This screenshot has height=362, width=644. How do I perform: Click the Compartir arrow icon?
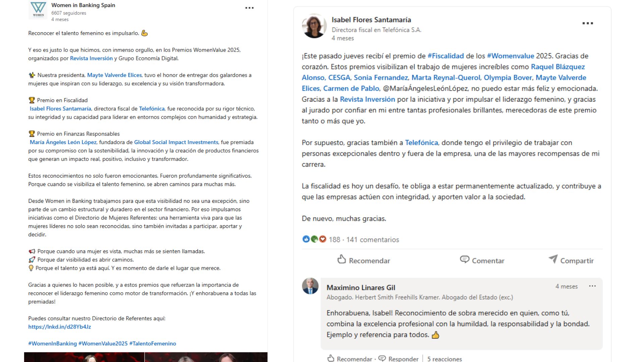553,259
